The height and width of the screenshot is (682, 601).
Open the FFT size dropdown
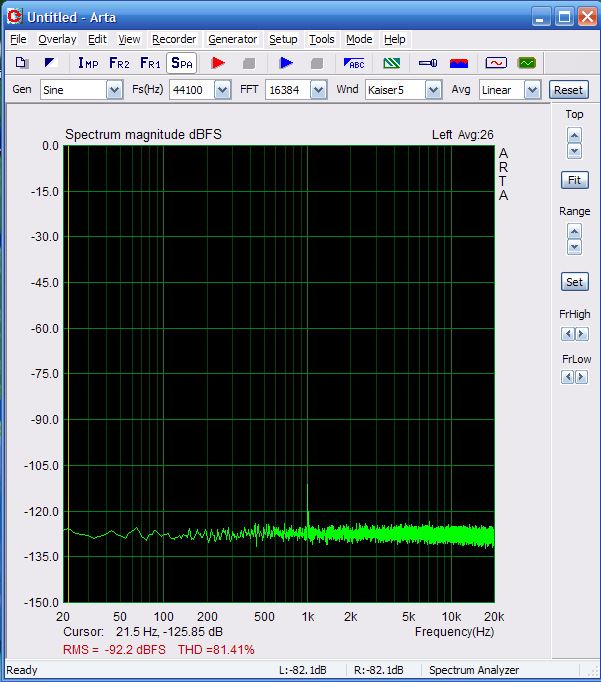tap(319, 90)
